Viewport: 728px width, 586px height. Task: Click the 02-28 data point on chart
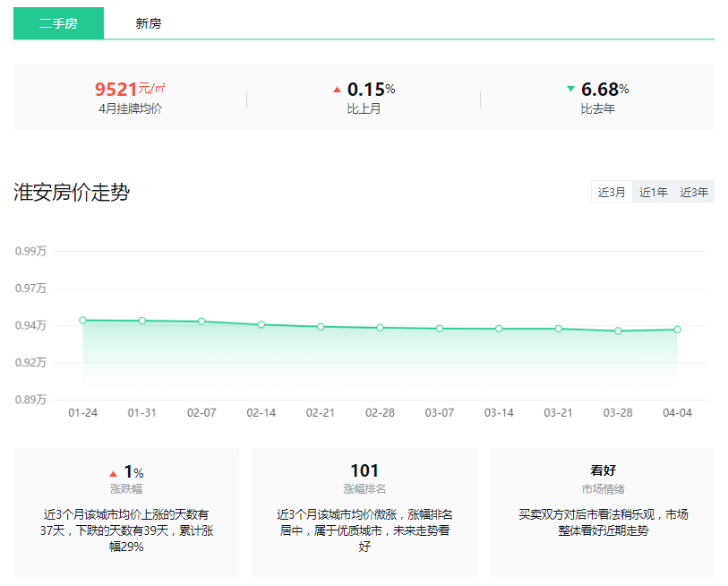[x=380, y=328]
